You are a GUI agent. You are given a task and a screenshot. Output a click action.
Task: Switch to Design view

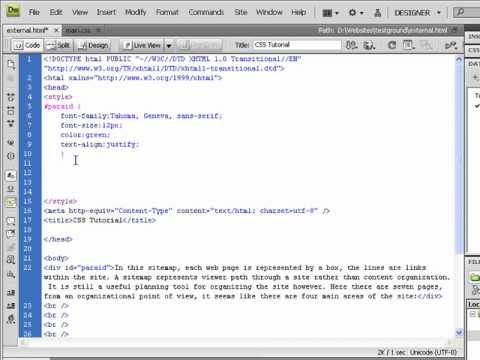pyautogui.click(x=94, y=45)
